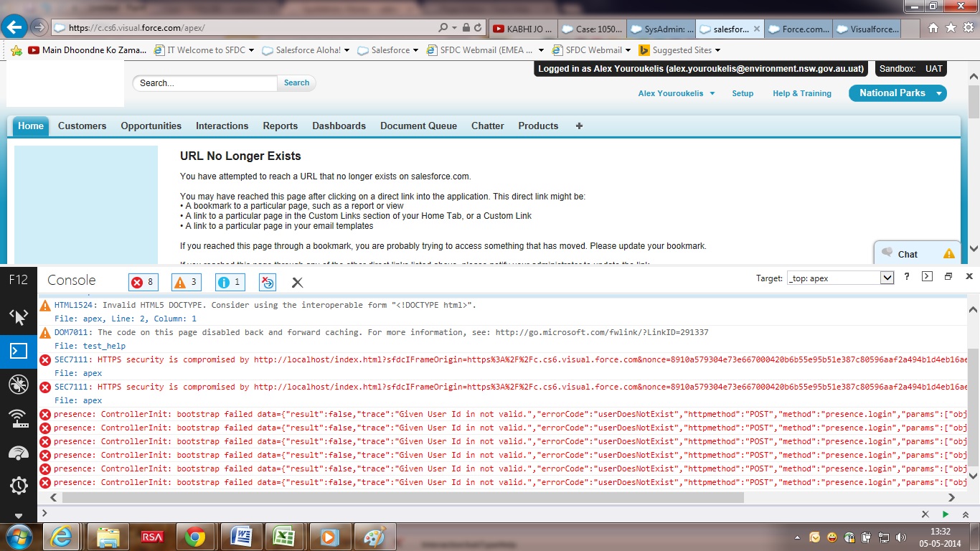
Task: Open the DOM Explorer tool in F12 sidebar
Action: pos(18,316)
